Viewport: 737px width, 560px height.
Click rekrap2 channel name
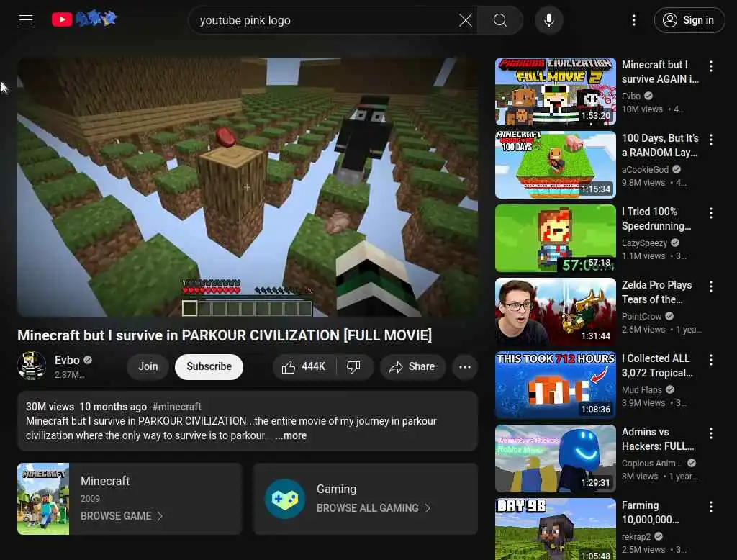point(636,536)
